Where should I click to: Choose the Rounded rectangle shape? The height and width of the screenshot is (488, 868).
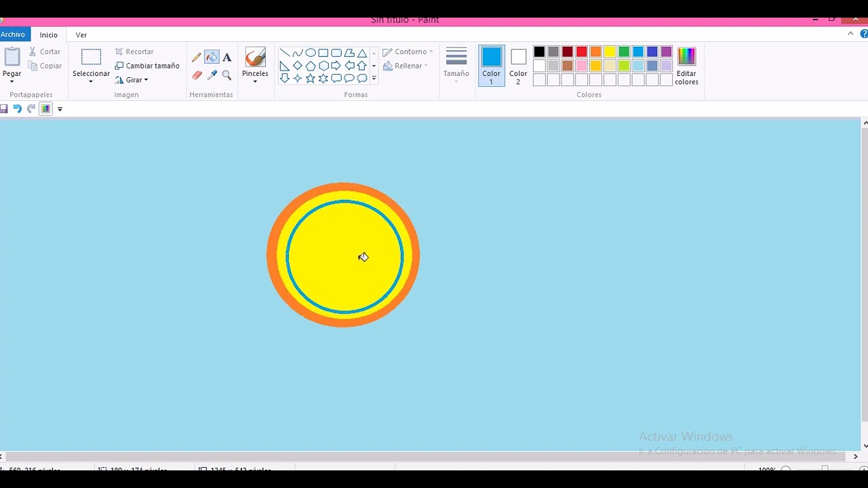pos(336,53)
